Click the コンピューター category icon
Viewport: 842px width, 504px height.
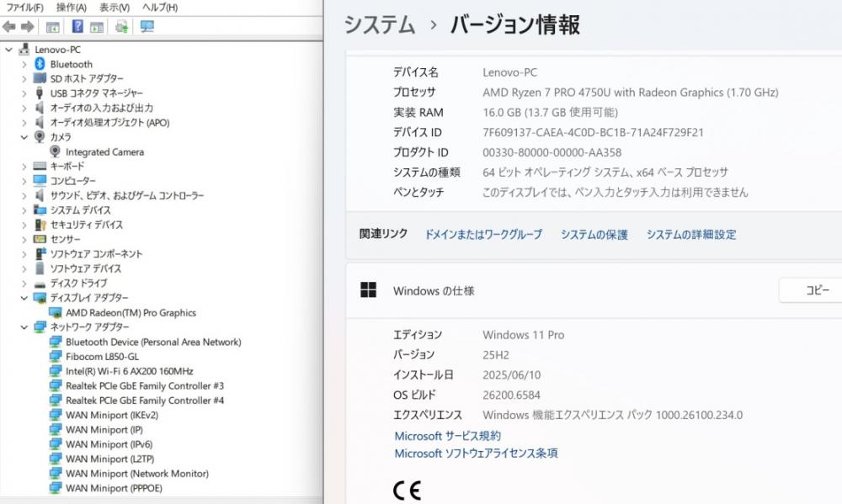pos(40,180)
